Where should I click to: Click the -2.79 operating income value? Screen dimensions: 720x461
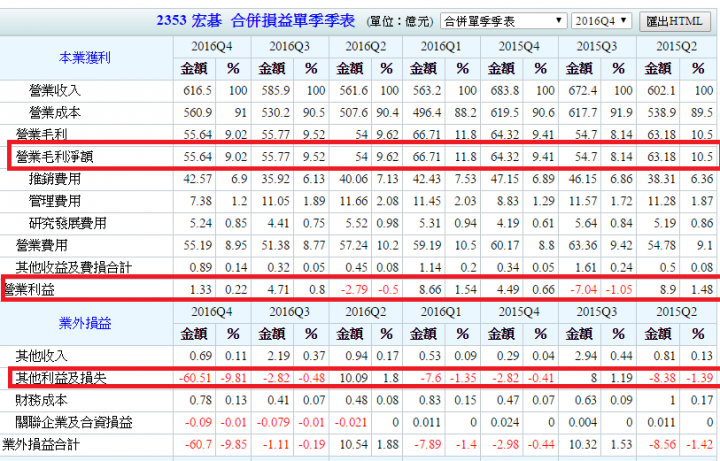click(354, 290)
